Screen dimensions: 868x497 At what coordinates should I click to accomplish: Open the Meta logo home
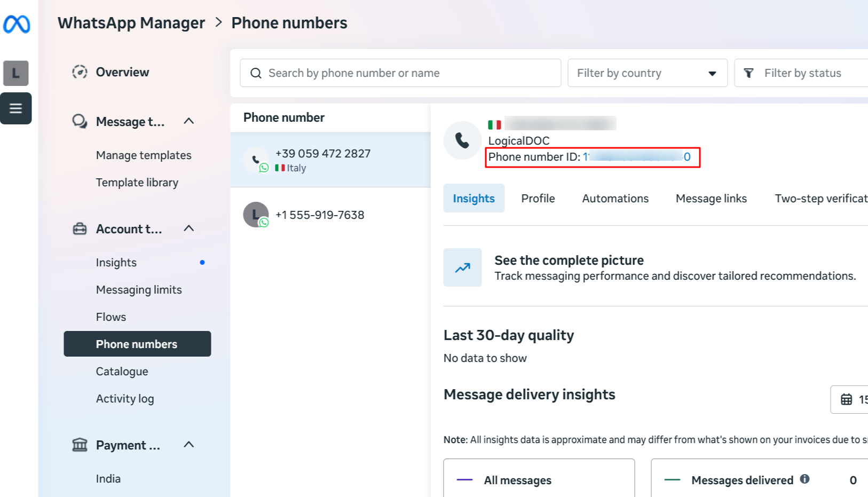click(17, 24)
